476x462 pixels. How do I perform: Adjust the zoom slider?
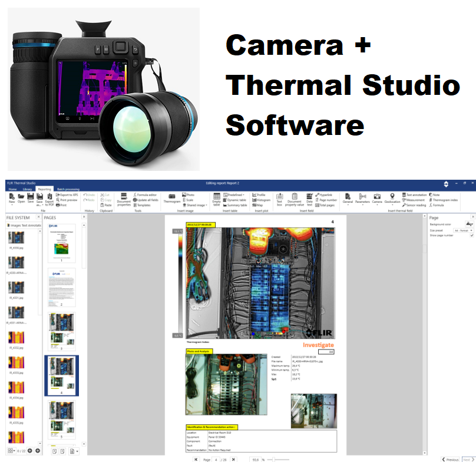(273, 460)
